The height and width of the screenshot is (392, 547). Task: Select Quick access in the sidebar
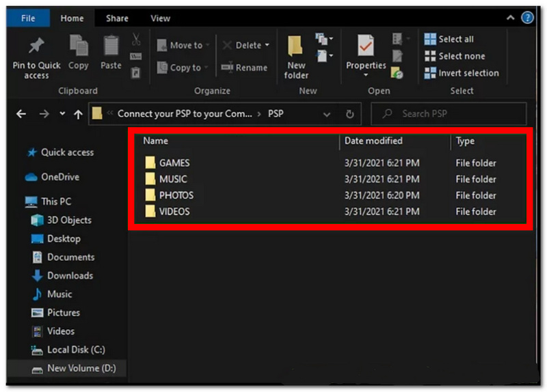pos(60,152)
